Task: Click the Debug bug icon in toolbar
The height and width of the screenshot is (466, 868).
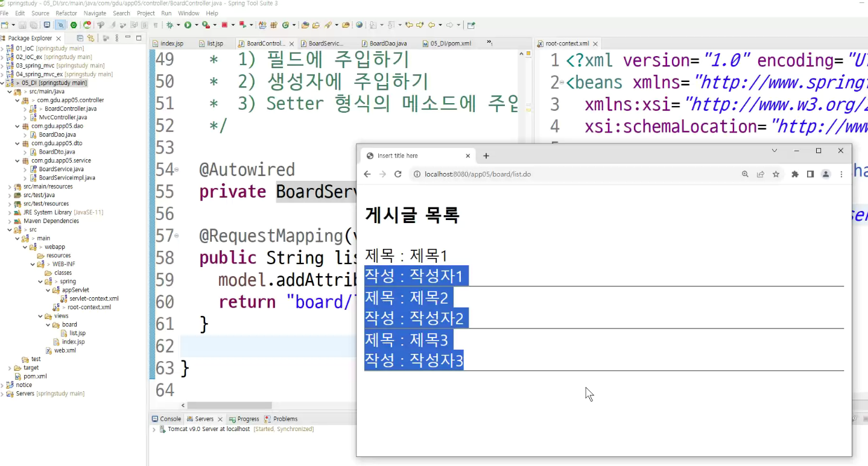Action: (170, 25)
